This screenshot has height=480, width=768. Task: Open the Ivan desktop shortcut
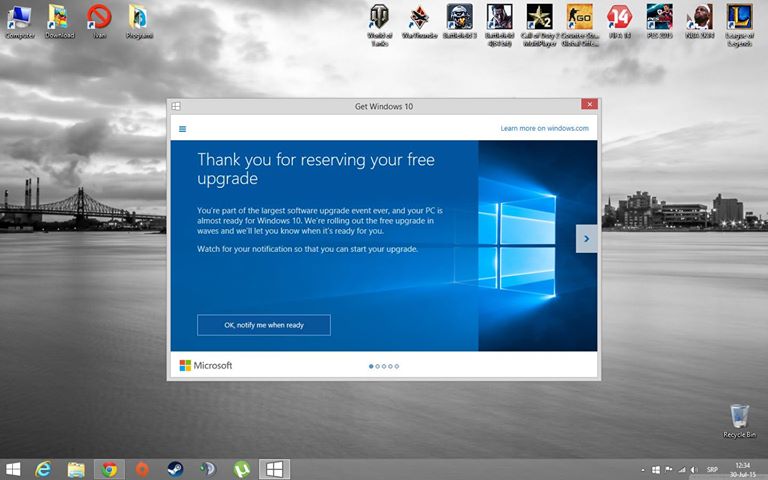(99, 21)
